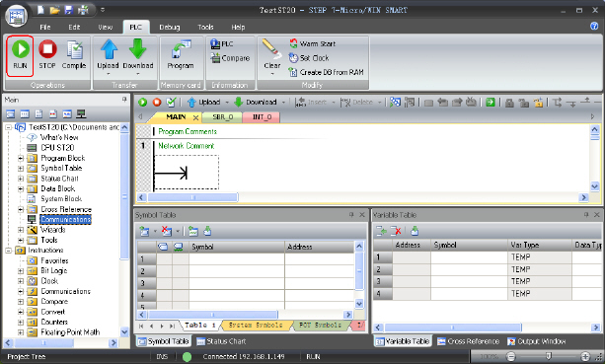The width and height of the screenshot is (605, 364).
Task: Click the delete symbol icon in Symbol Table toolbar
Action: coord(167,231)
